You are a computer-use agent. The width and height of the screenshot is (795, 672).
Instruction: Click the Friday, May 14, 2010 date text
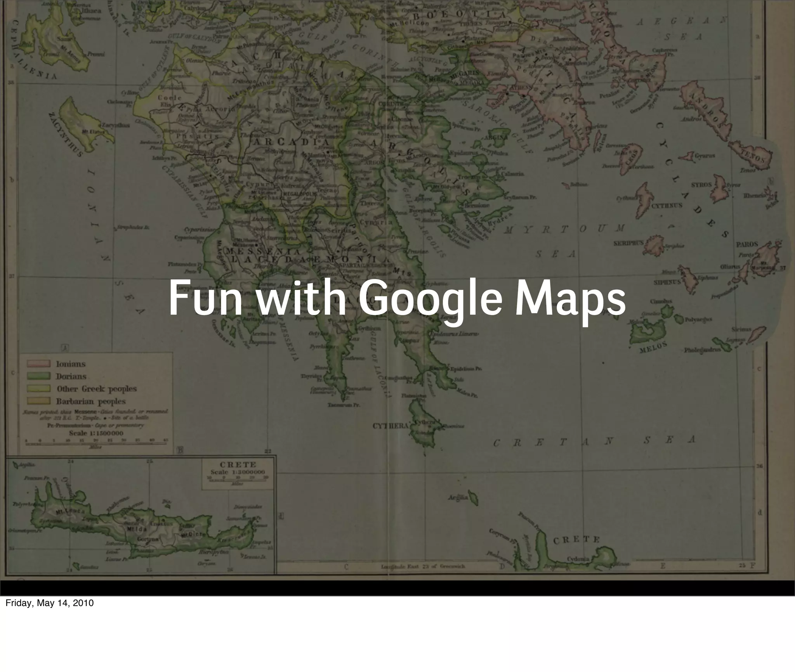[x=49, y=603]
